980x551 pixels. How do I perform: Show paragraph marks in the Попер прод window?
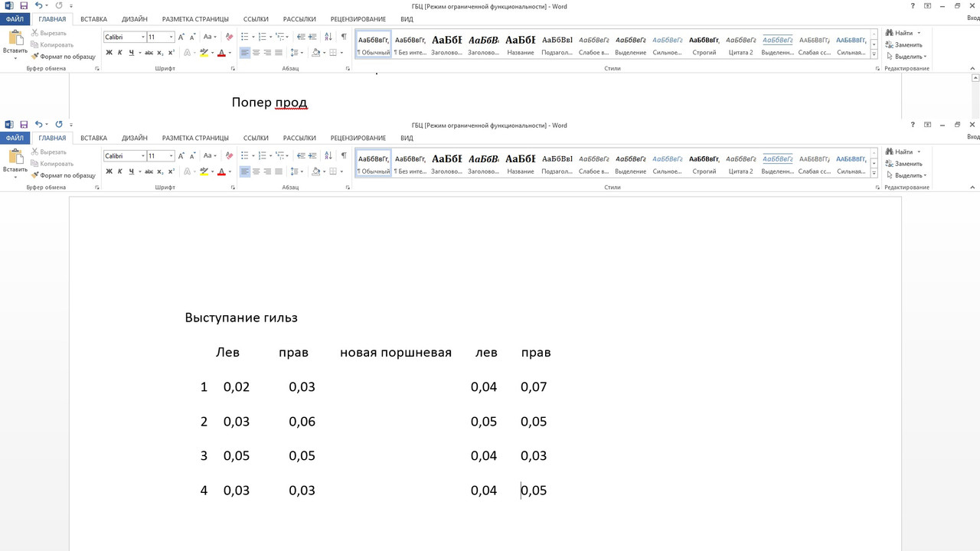click(344, 37)
